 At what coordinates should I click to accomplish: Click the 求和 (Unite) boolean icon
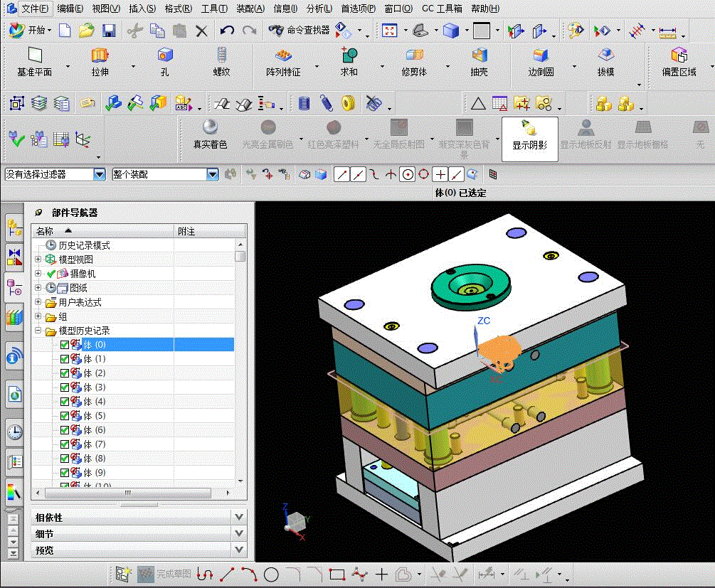(349, 55)
